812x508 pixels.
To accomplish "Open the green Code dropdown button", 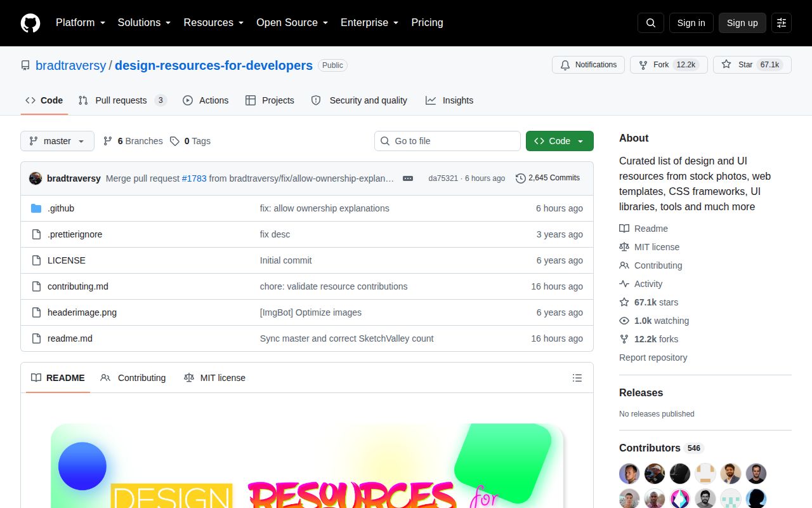I will point(560,141).
